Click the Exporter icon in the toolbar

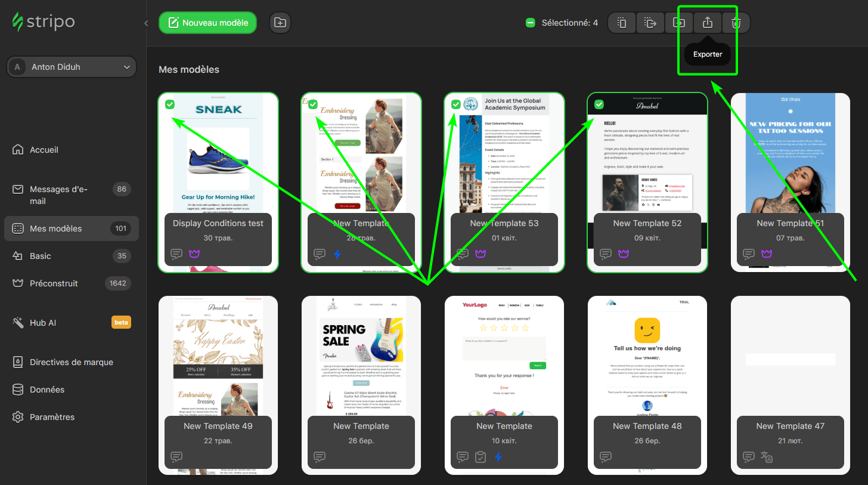708,23
